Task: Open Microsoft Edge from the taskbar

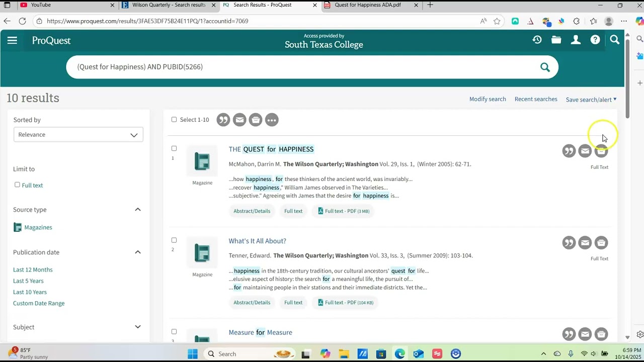Action: 400,354
